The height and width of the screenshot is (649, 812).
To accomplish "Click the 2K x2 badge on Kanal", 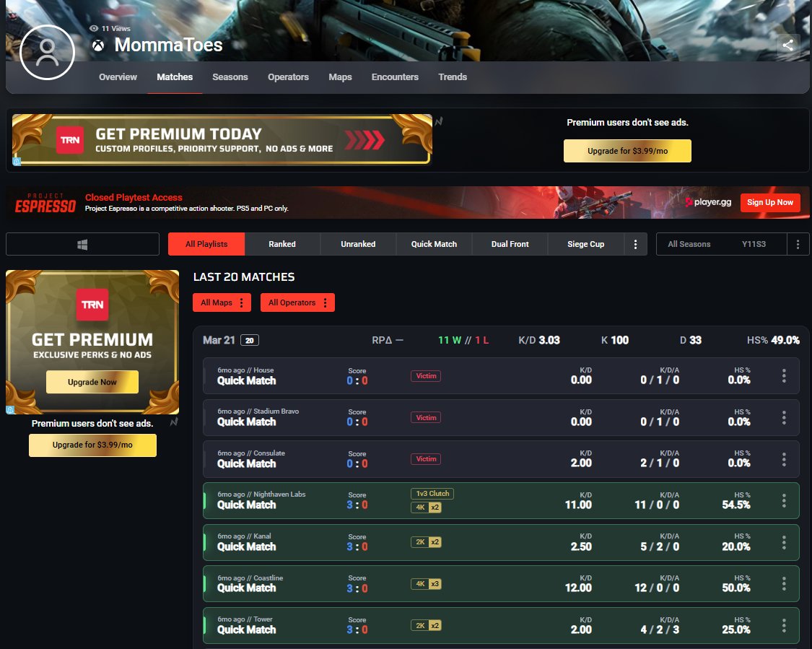I will [x=426, y=541].
